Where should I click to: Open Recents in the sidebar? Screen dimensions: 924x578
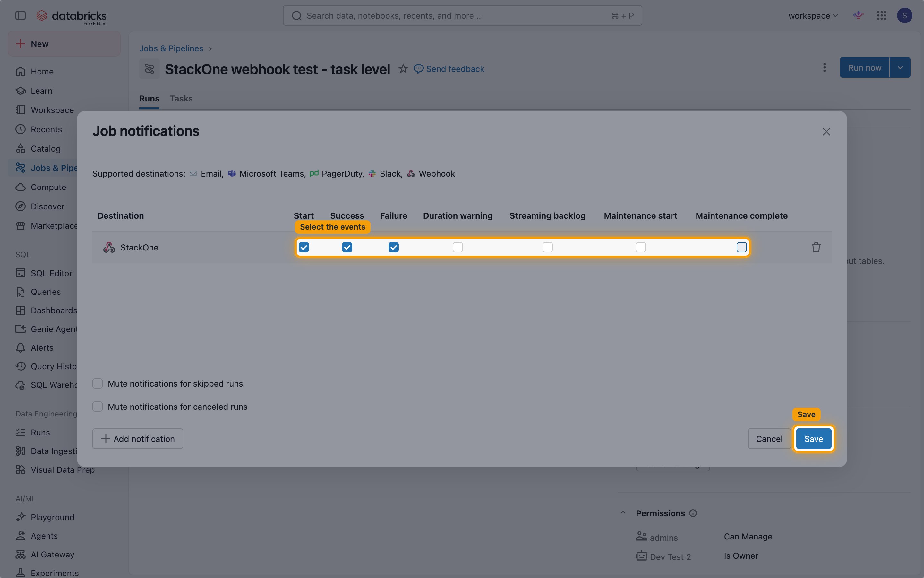tap(46, 129)
